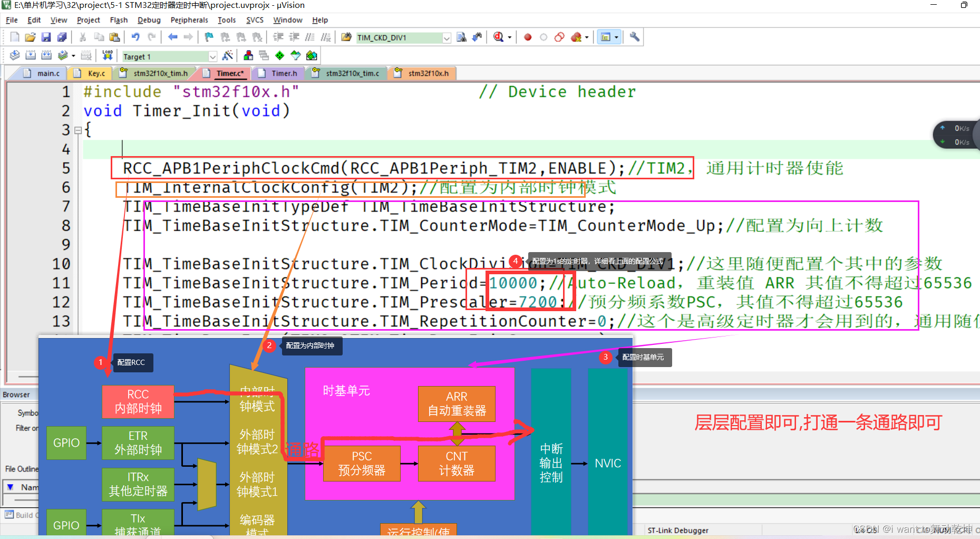Viewport: 980px width, 539px height.
Task: Comment the selection with the comment icon
Action: click(x=310, y=37)
